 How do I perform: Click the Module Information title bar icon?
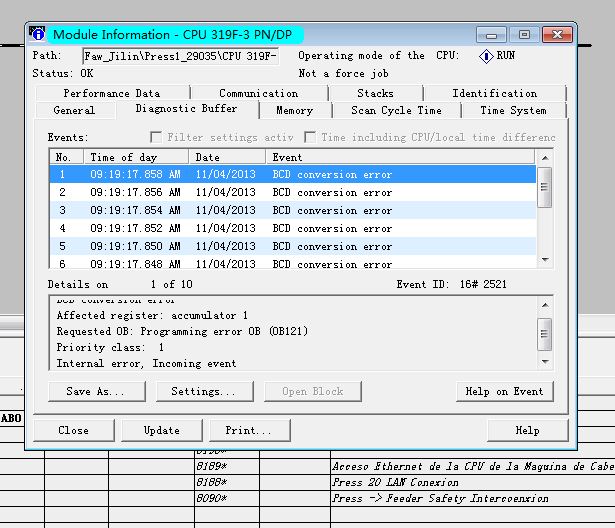click(38, 35)
